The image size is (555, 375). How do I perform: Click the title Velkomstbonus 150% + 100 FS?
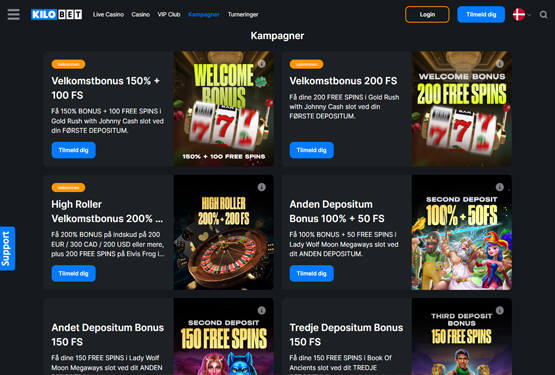pos(105,88)
